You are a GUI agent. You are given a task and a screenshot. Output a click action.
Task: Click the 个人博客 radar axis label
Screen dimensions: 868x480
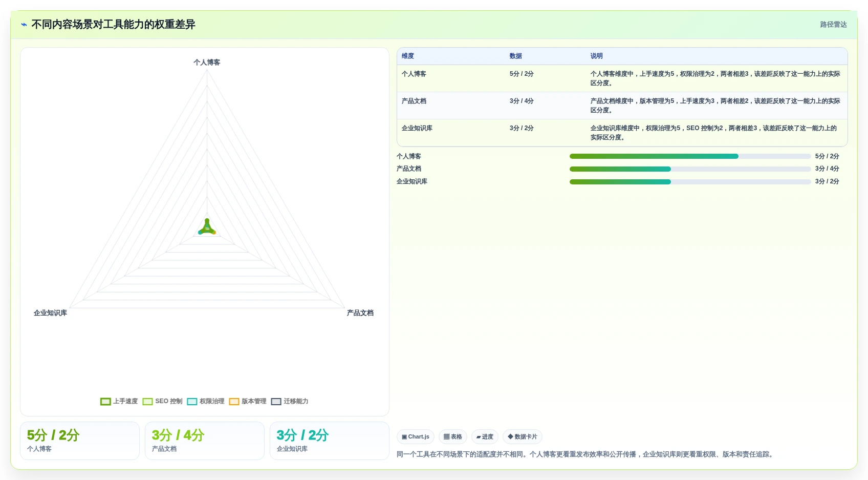coord(207,62)
